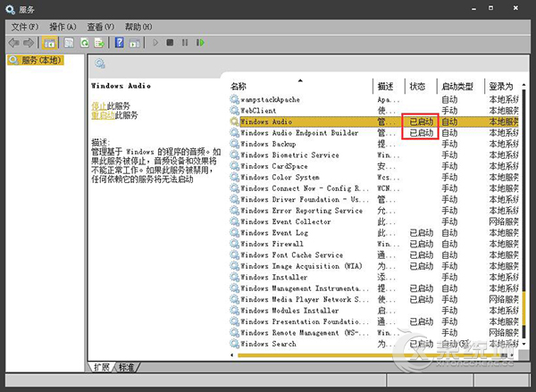536x392 pixels.
Task: Sort by the 描述 column header
Action: point(389,87)
